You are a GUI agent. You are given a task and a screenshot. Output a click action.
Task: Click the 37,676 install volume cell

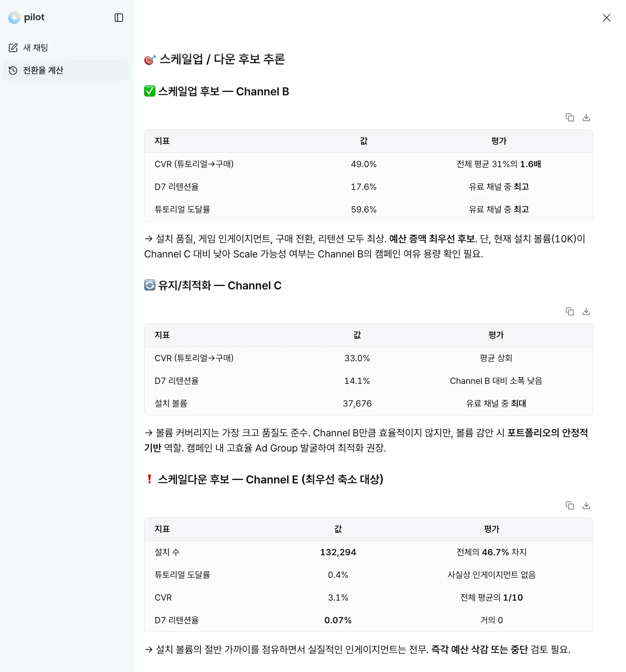coord(357,404)
